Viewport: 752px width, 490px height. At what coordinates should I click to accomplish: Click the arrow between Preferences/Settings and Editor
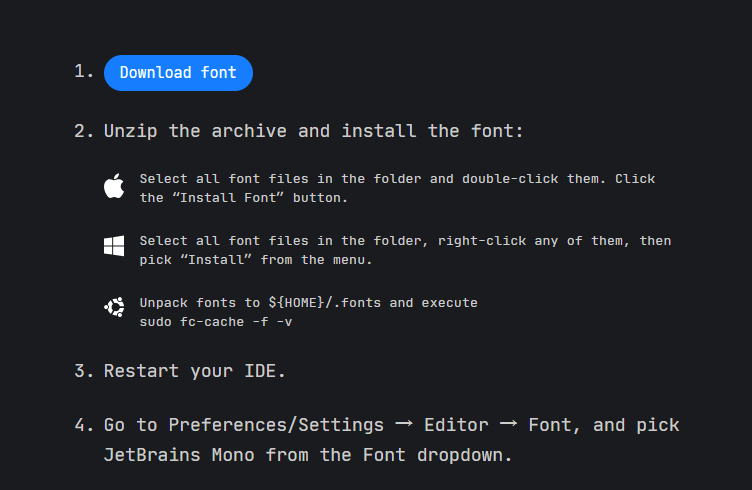point(404,425)
